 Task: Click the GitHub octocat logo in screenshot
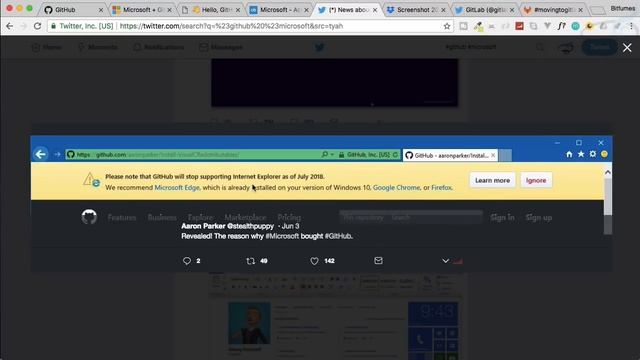pyautogui.click(x=89, y=217)
